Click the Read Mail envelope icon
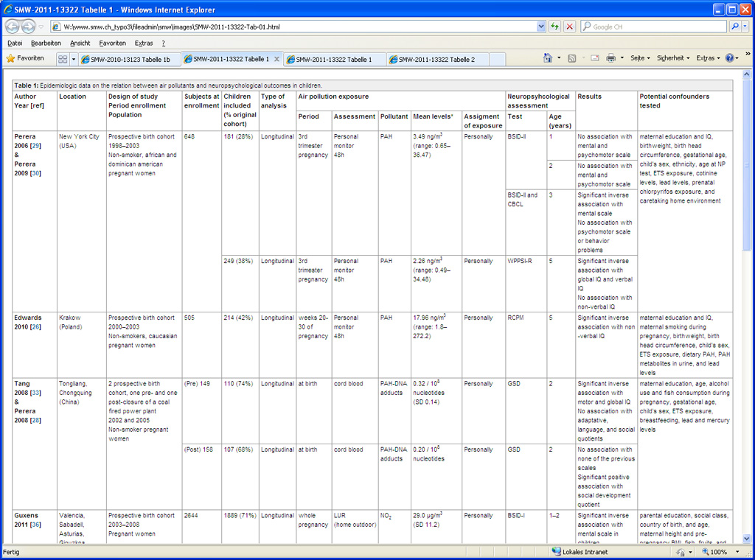Screen dimensions: 755x560 pos(594,58)
